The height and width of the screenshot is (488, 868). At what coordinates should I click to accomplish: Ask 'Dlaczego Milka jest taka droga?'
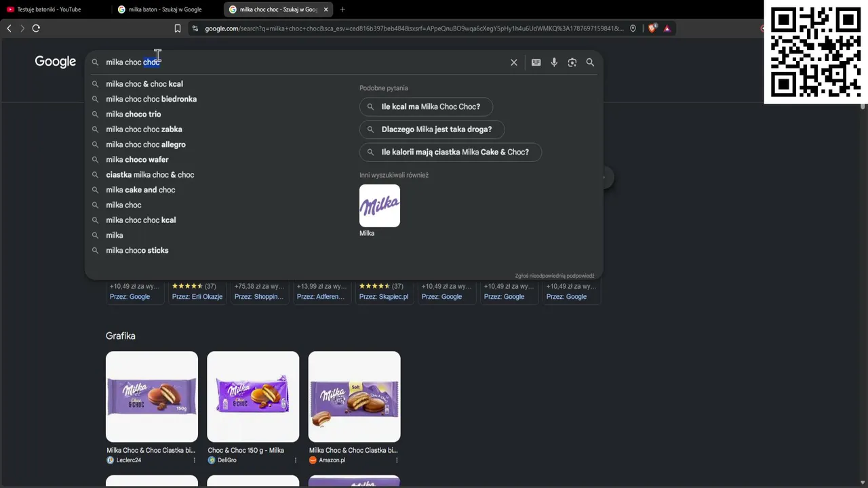[x=432, y=129]
